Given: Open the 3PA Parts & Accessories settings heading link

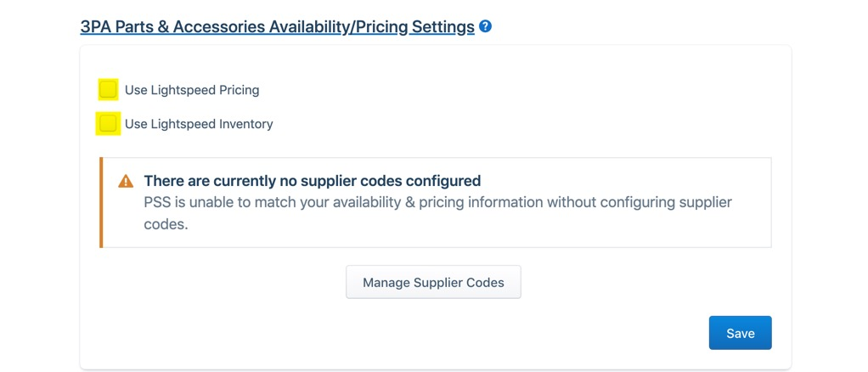Looking at the screenshot, I should (x=277, y=26).
